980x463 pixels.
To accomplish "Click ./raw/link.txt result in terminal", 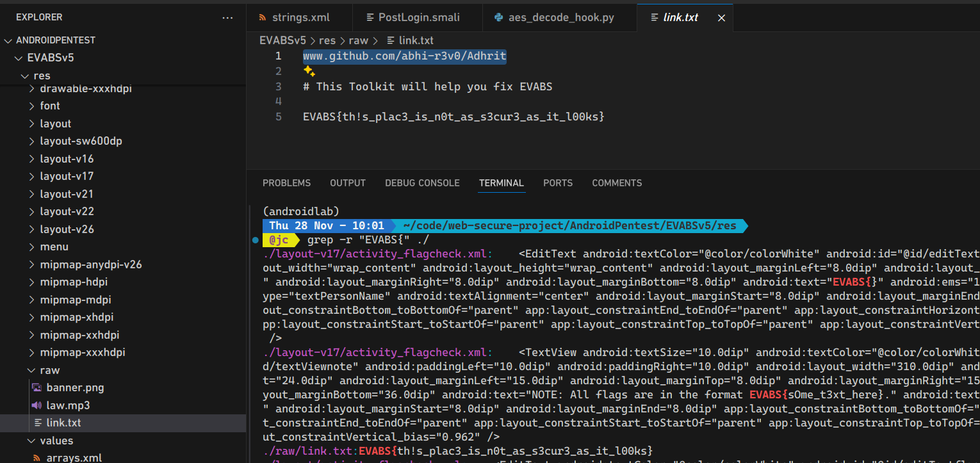I will tap(309, 451).
